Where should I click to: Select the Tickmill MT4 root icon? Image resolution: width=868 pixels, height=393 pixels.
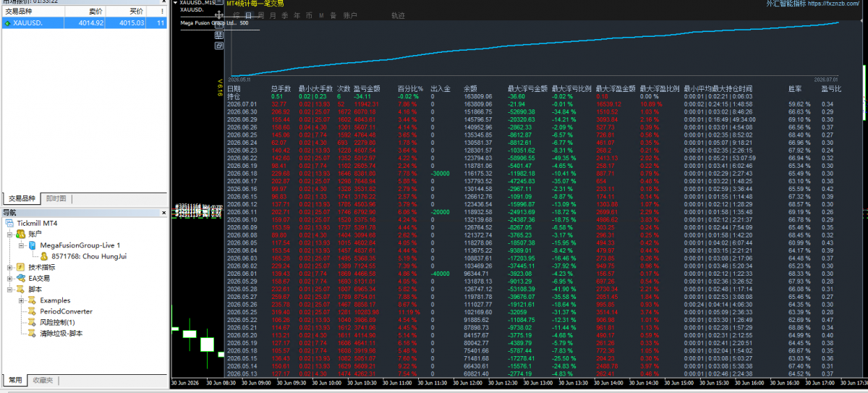pos(10,223)
